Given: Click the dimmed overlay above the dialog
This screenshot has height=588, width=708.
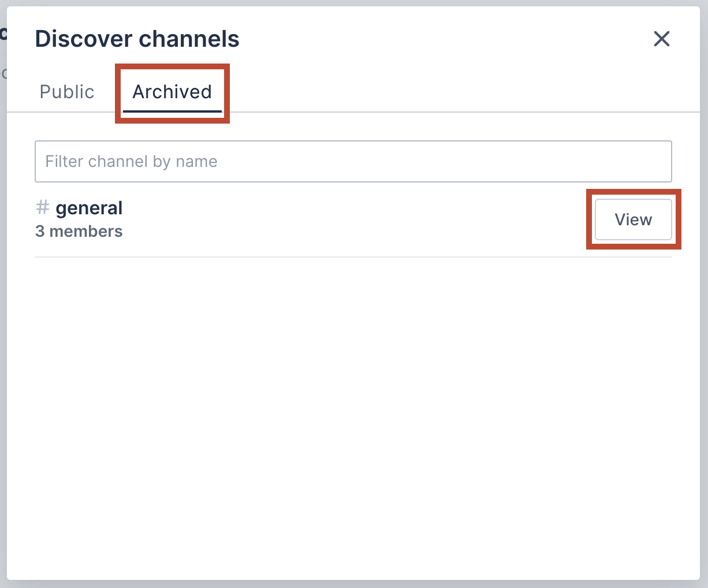Looking at the screenshot, I should coord(353,3).
